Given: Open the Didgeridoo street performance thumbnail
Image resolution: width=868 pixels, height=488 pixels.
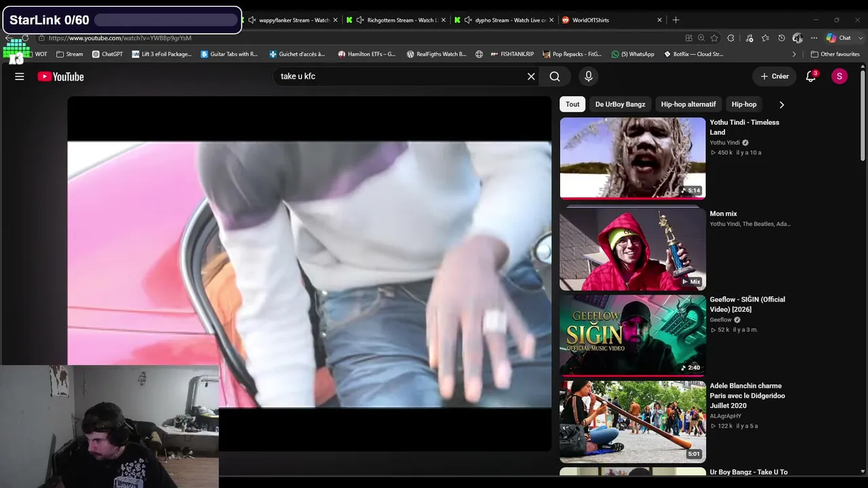Looking at the screenshot, I should 633,421.
